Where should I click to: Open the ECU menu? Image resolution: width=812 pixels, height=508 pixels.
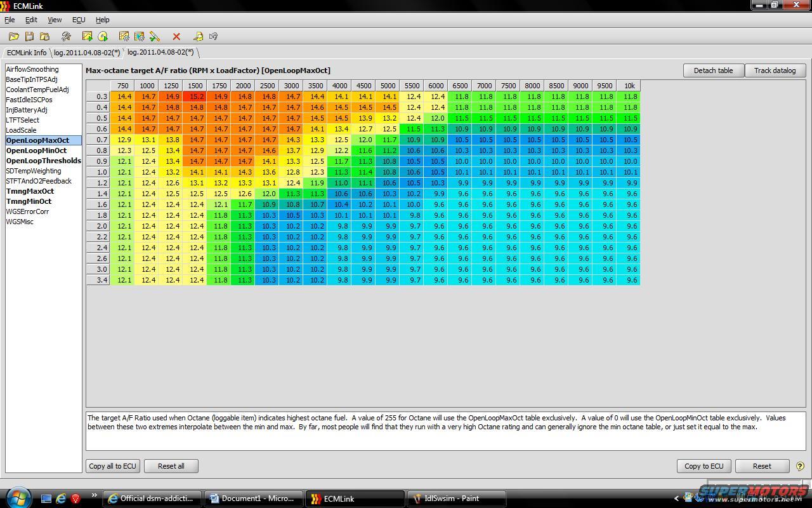[79, 20]
